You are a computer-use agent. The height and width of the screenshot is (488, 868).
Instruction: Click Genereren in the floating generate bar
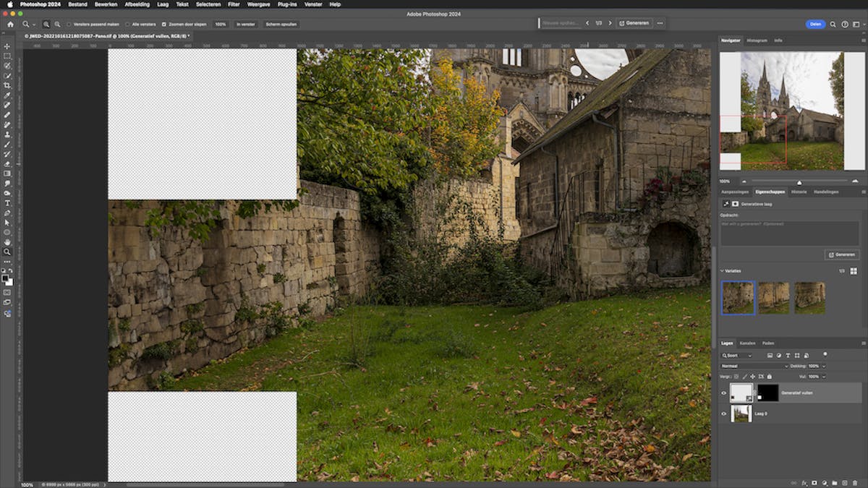click(634, 23)
